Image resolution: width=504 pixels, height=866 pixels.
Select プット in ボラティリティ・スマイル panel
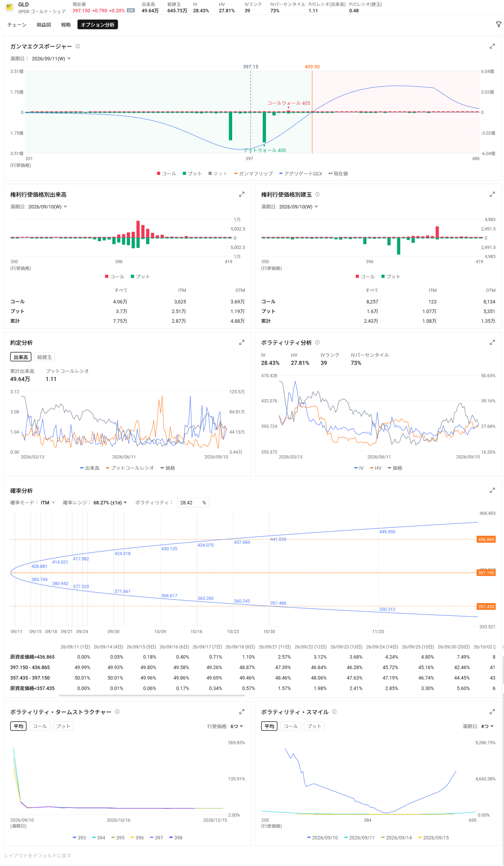tap(314, 726)
